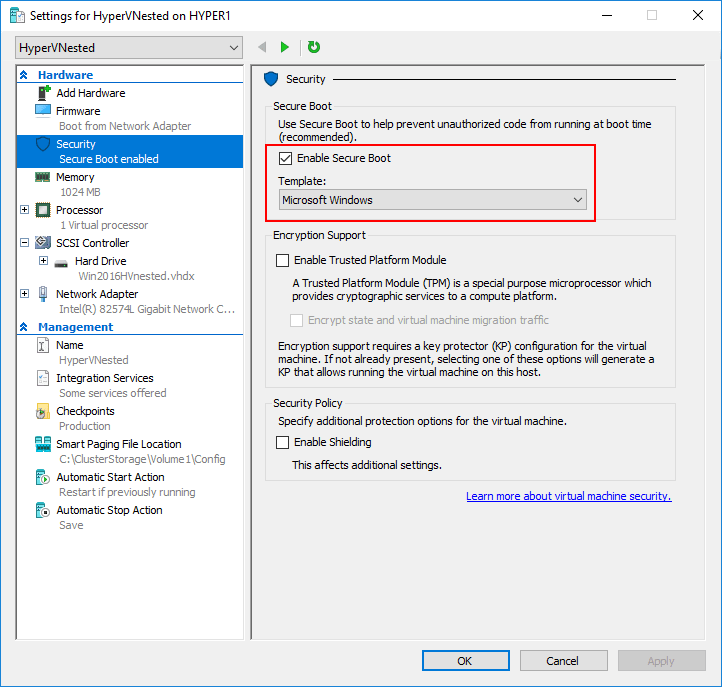
Task: Click the Management section header
Action: [x=76, y=327]
